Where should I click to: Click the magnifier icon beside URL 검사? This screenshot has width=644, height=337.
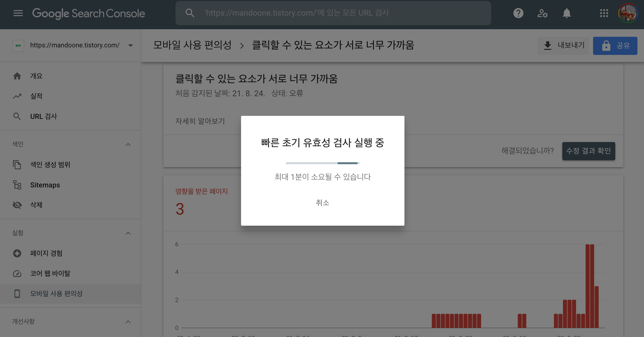pyautogui.click(x=17, y=116)
